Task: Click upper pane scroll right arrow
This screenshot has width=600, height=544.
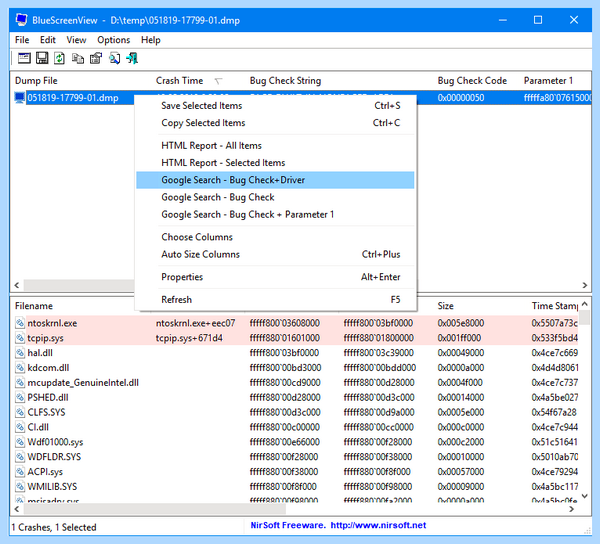Action: [x=585, y=285]
